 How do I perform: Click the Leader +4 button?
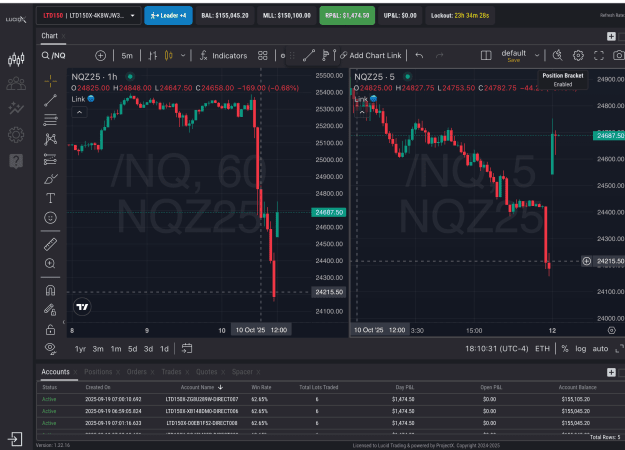[x=168, y=16]
